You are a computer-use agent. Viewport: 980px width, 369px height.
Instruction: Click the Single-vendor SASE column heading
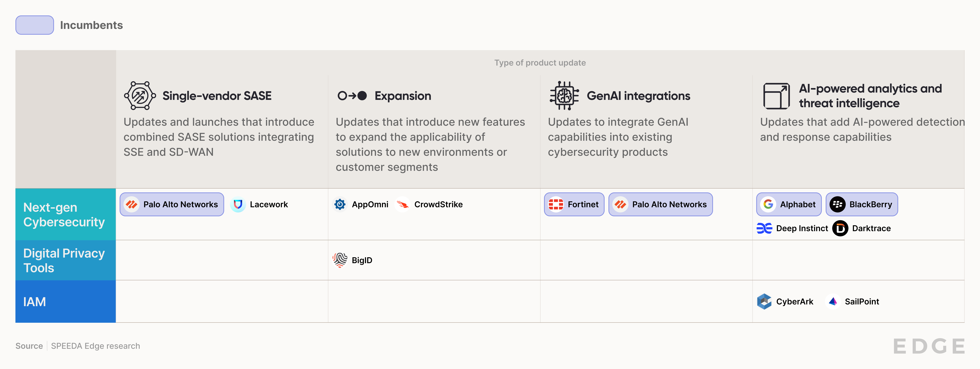[217, 96]
